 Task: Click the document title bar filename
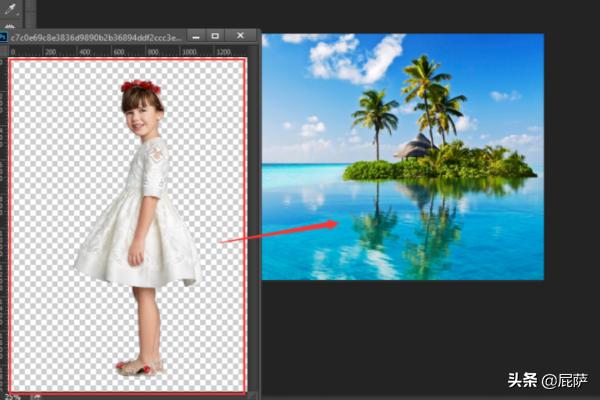click(95, 36)
